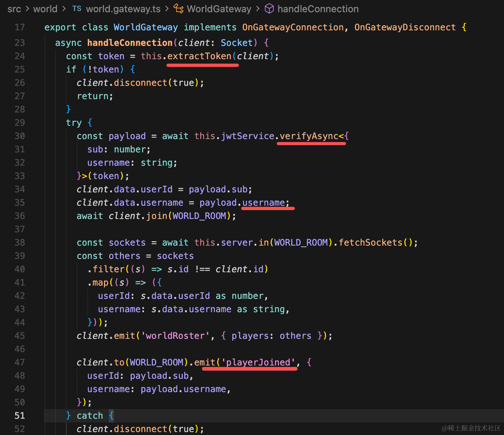Expand breadcrumb chevron after WorldGateway
This screenshot has height=435, width=504.
coord(258,9)
